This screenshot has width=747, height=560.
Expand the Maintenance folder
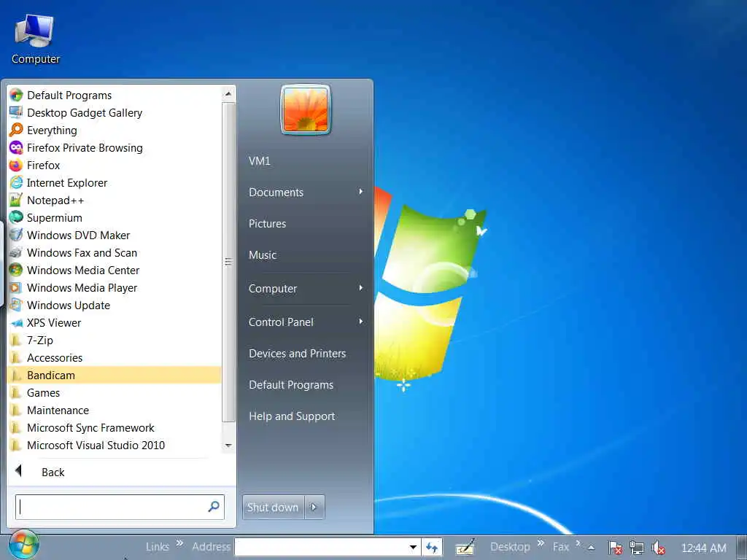point(115,411)
